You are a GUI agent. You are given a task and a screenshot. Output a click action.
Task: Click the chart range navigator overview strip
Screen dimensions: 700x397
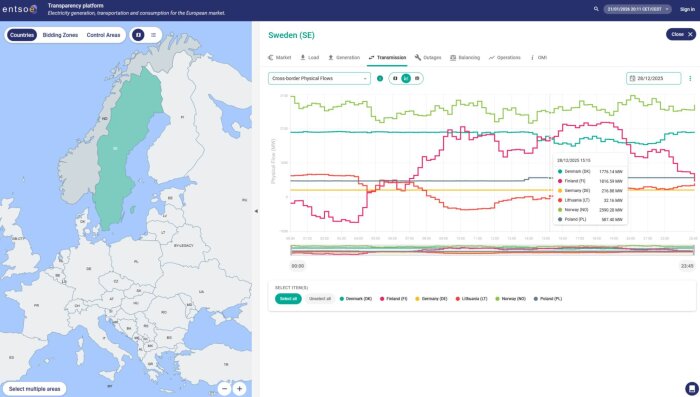[x=492, y=250]
